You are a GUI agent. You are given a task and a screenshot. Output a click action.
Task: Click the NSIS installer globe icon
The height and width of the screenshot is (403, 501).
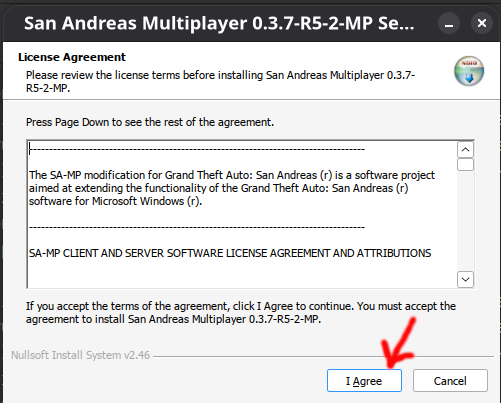point(469,71)
